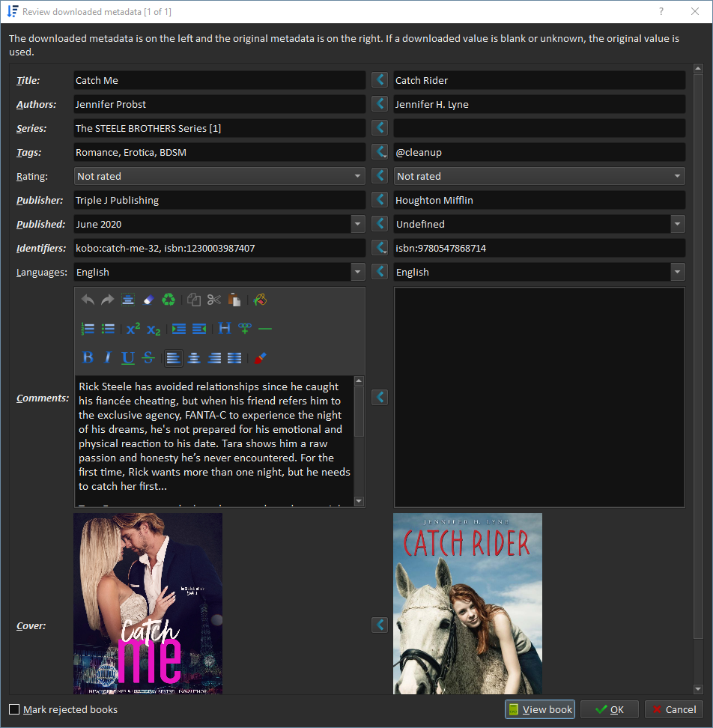Revert Languages using its arrow button
The height and width of the screenshot is (728, 713).
pyautogui.click(x=380, y=272)
